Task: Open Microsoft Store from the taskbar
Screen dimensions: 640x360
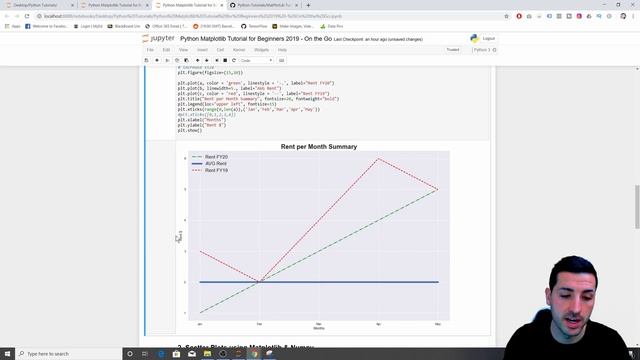Action: 176,353
